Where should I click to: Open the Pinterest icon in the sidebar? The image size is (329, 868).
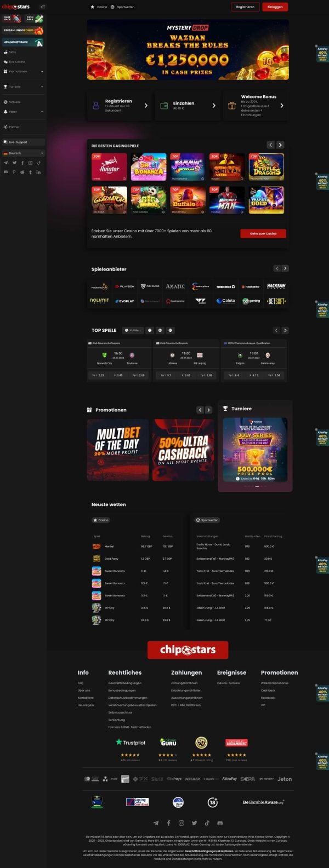(14, 172)
